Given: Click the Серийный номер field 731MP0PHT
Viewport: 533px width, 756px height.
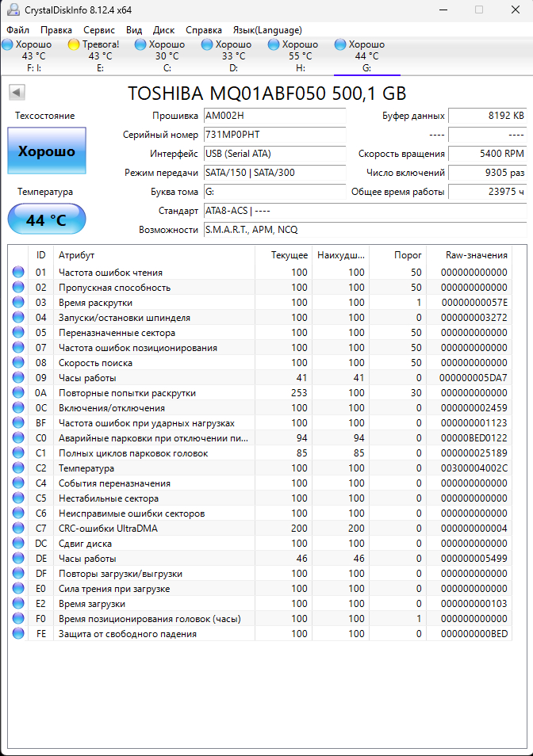Looking at the screenshot, I should tap(275, 135).
